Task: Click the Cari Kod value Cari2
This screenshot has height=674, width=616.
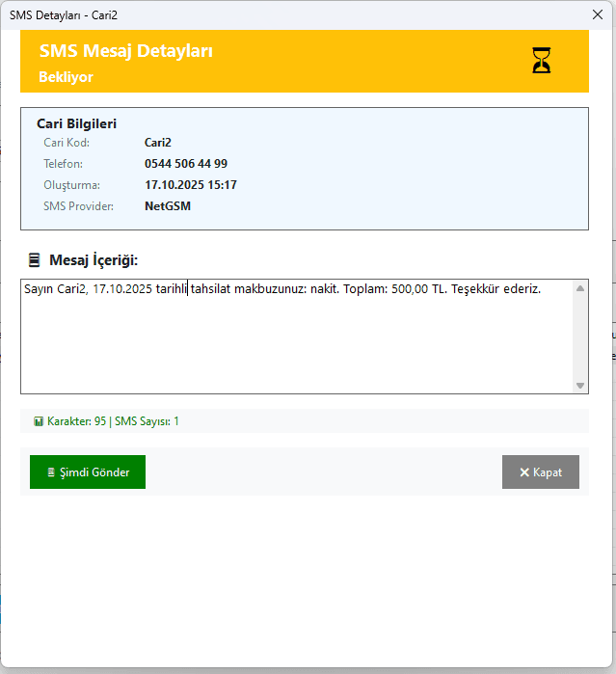Action: 158,143
